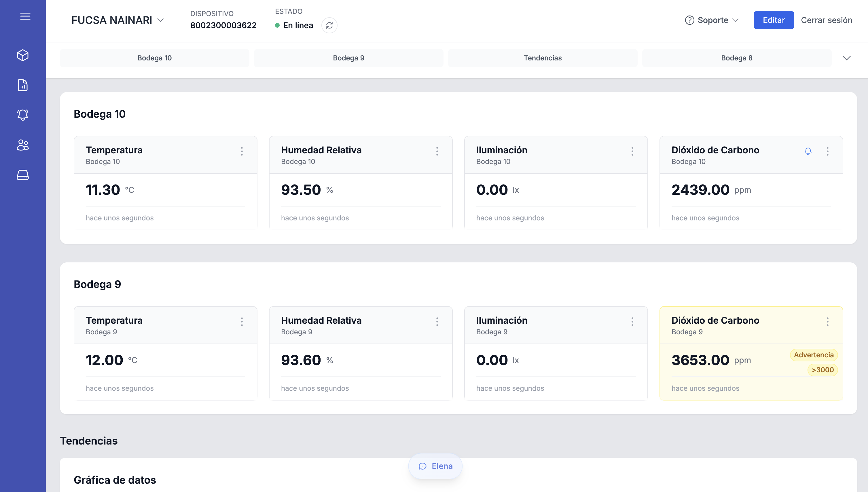Open the devices drive icon in sidebar
This screenshot has height=492, width=868.
coord(23,175)
